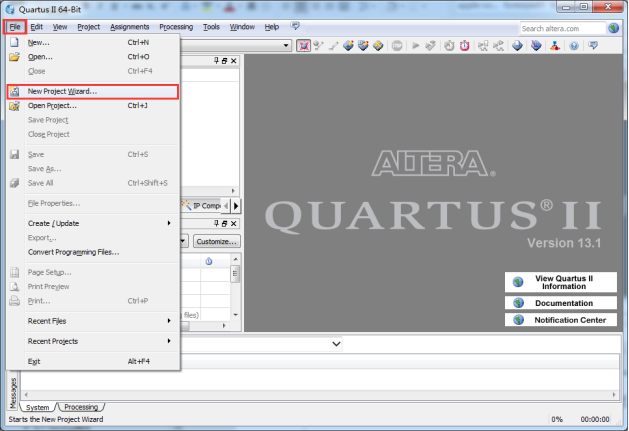The width and height of the screenshot is (629, 431).
Task: Open the Assignments menu
Action: pyautogui.click(x=130, y=27)
